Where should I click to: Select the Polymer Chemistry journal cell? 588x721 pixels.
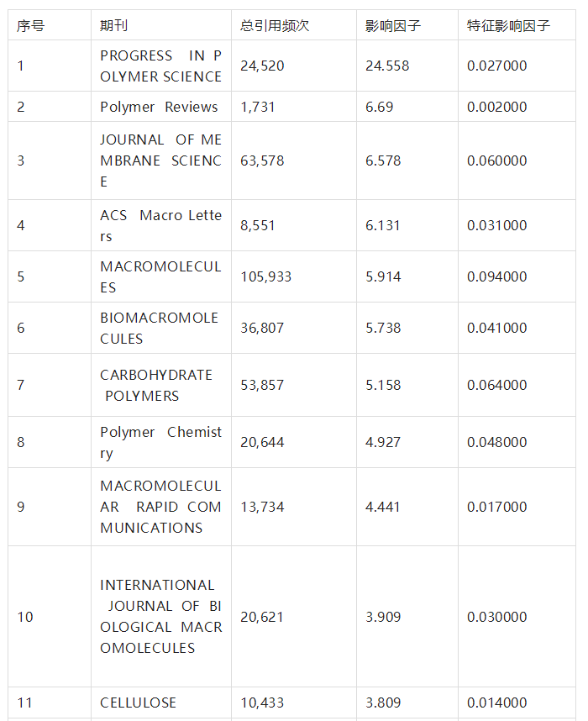pyautogui.click(x=161, y=442)
